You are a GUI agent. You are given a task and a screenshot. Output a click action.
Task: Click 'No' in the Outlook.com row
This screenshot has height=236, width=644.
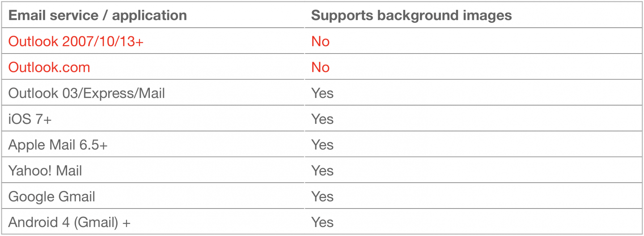[x=320, y=67]
